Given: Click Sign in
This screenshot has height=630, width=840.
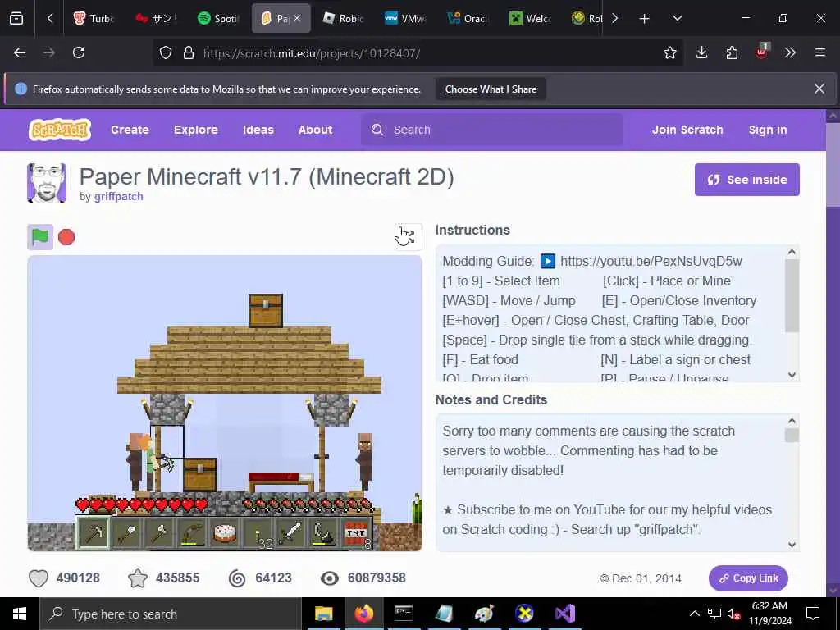Looking at the screenshot, I should (x=768, y=130).
